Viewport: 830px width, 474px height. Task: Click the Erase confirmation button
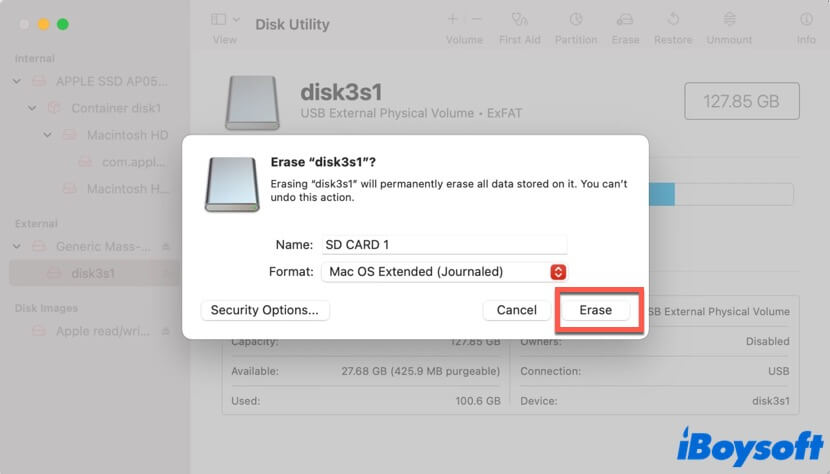pyautogui.click(x=595, y=310)
